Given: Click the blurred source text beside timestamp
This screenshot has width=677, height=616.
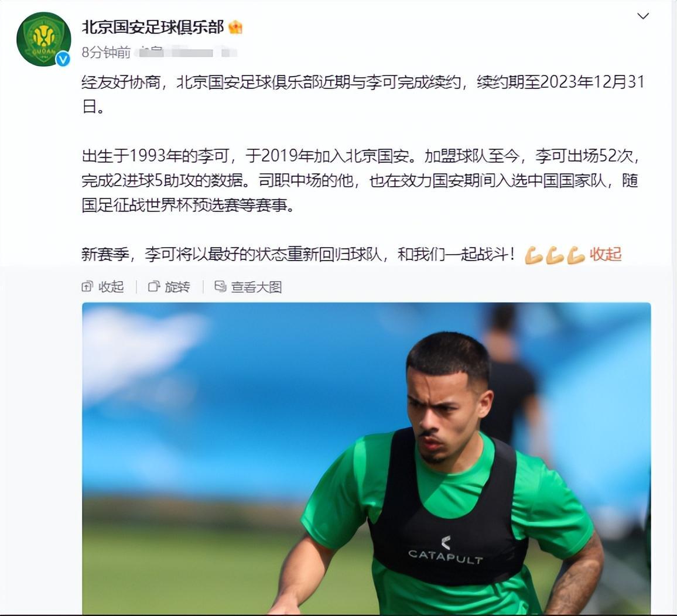Looking at the screenshot, I should [x=186, y=52].
